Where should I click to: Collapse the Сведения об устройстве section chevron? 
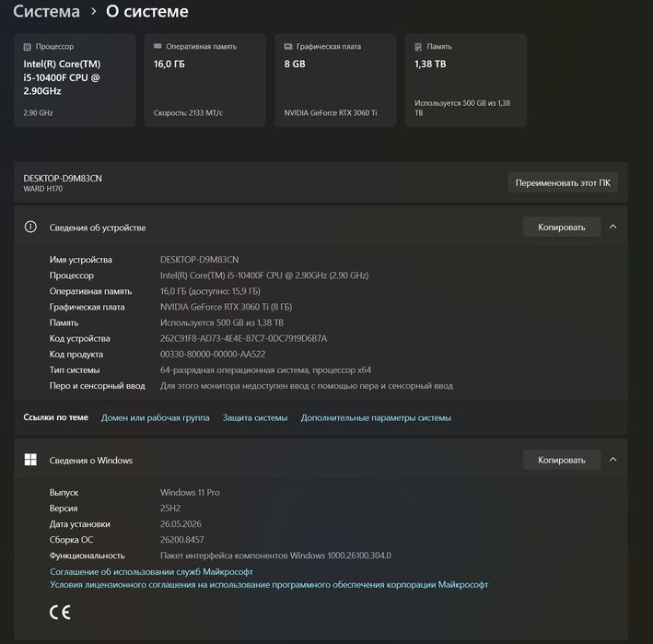[613, 227]
